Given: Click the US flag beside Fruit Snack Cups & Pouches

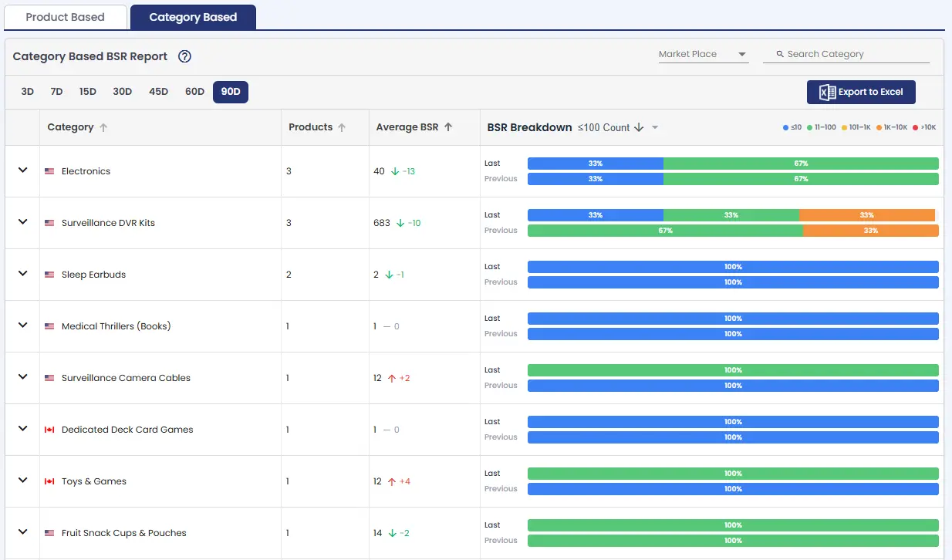Looking at the screenshot, I should pyautogui.click(x=49, y=533).
